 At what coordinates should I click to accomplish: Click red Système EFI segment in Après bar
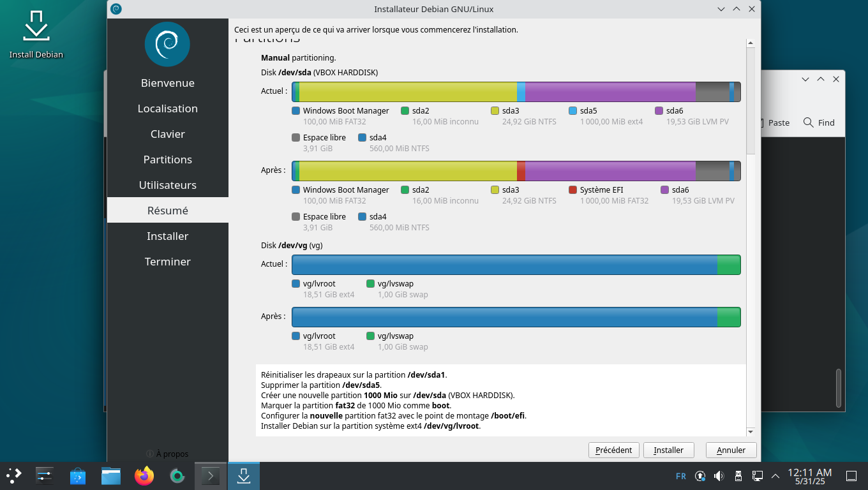pyautogui.click(x=521, y=171)
